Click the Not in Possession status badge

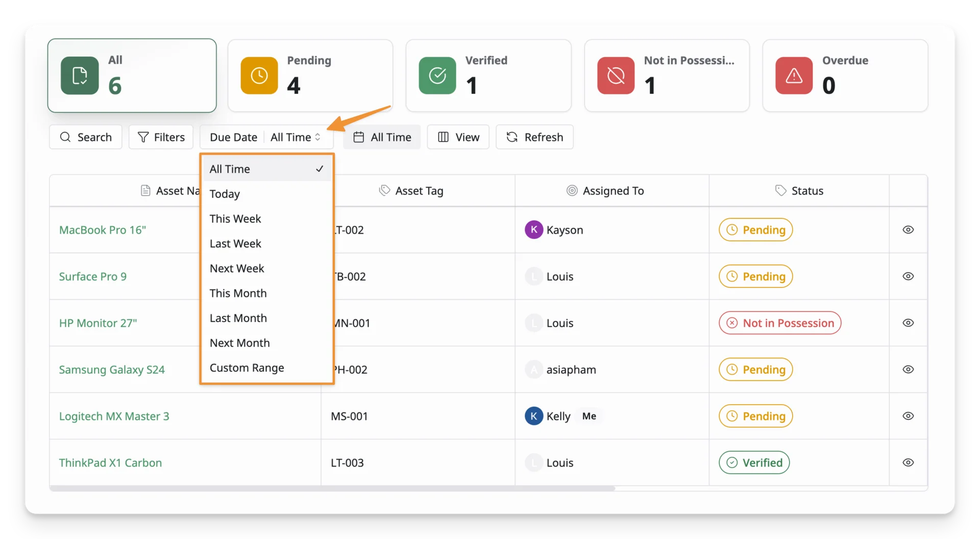point(780,323)
